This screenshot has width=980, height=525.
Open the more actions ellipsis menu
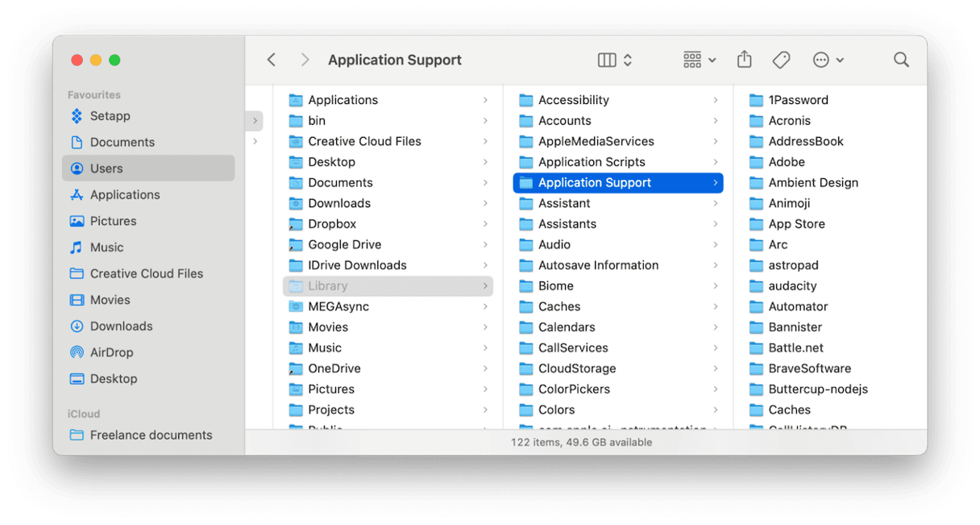[828, 60]
